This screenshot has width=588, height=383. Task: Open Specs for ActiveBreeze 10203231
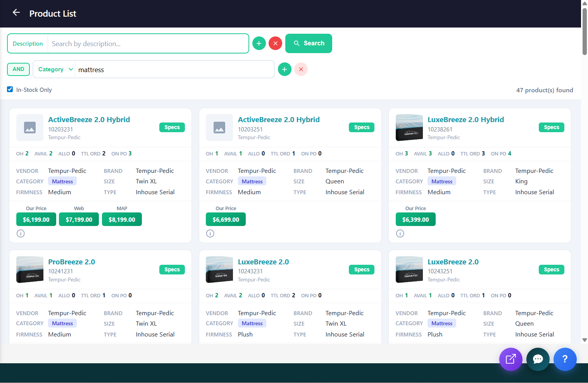coord(172,127)
